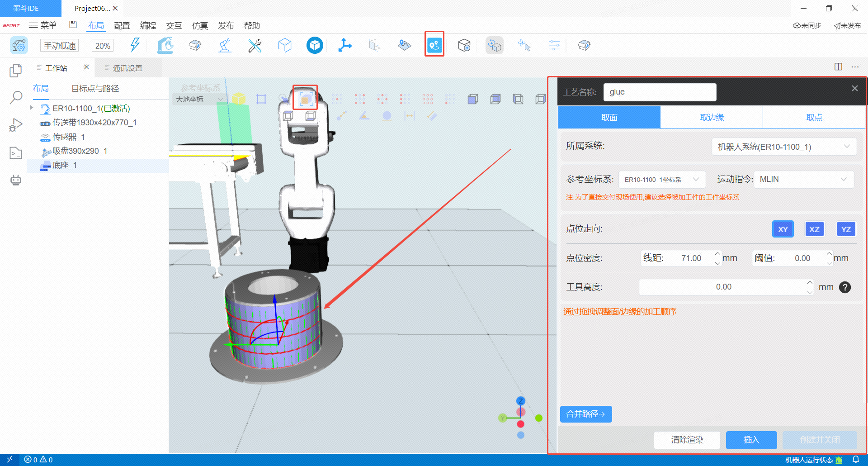The width and height of the screenshot is (868, 466).
Task: Click the 未发布 publish status link
Action: (847, 26)
